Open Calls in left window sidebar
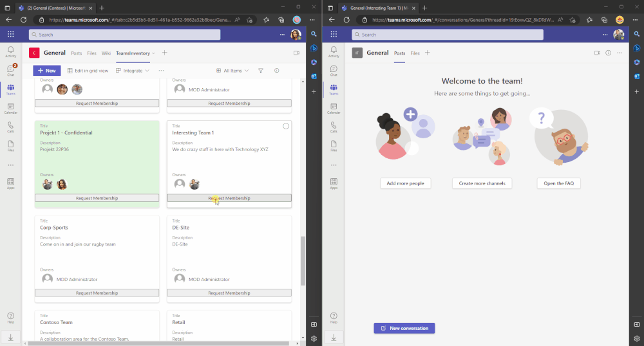 click(x=11, y=127)
